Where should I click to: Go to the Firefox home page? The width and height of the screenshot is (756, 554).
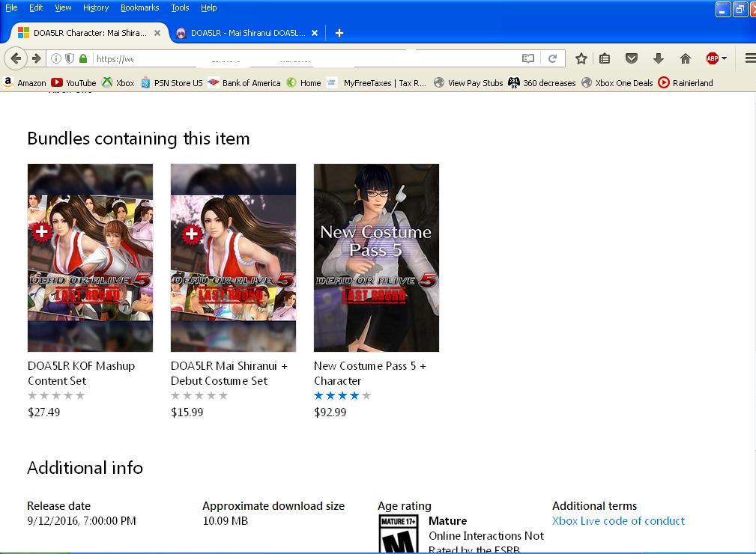(685, 59)
